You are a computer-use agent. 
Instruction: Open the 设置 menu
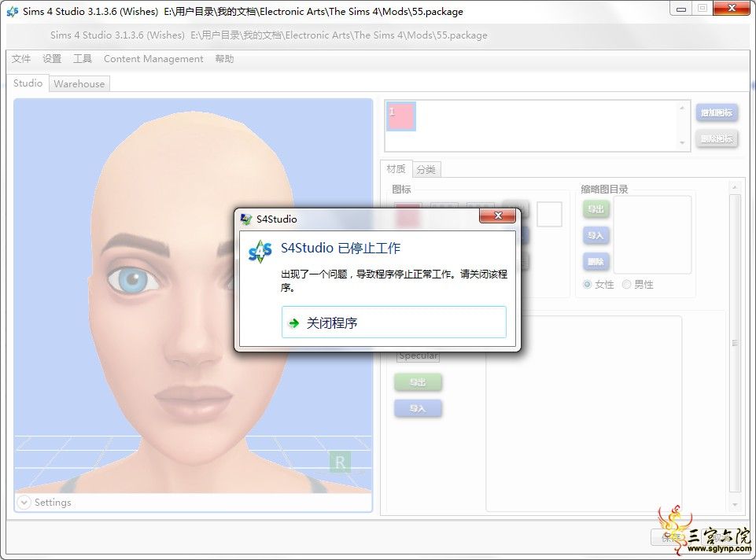[x=52, y=59]
